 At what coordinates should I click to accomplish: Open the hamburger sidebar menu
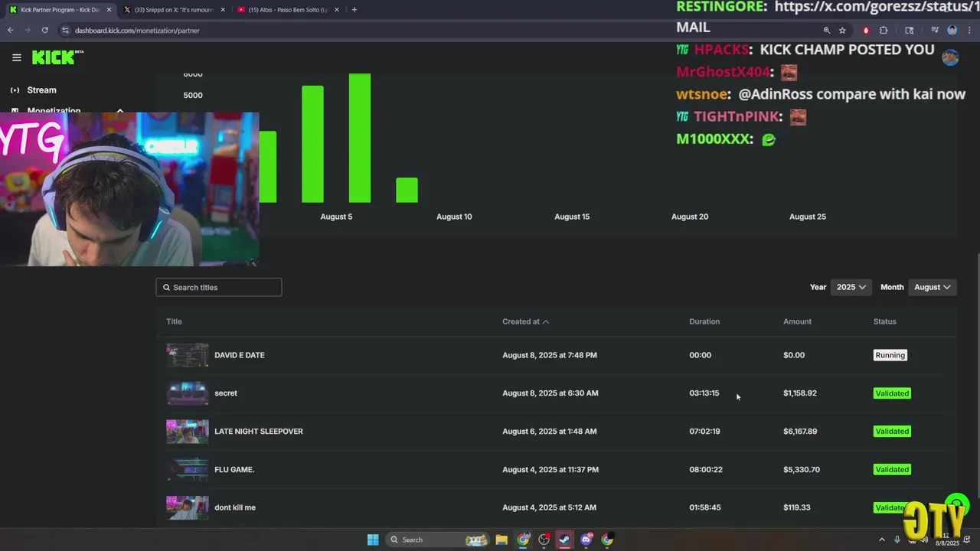point(16,57)
